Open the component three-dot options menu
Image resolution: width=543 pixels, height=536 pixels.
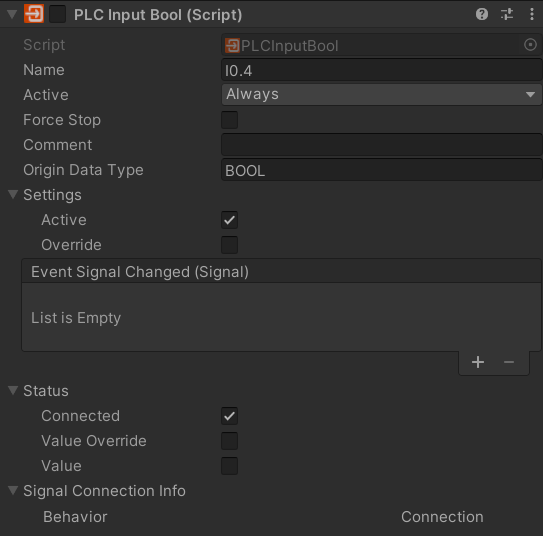pos(532,14)
